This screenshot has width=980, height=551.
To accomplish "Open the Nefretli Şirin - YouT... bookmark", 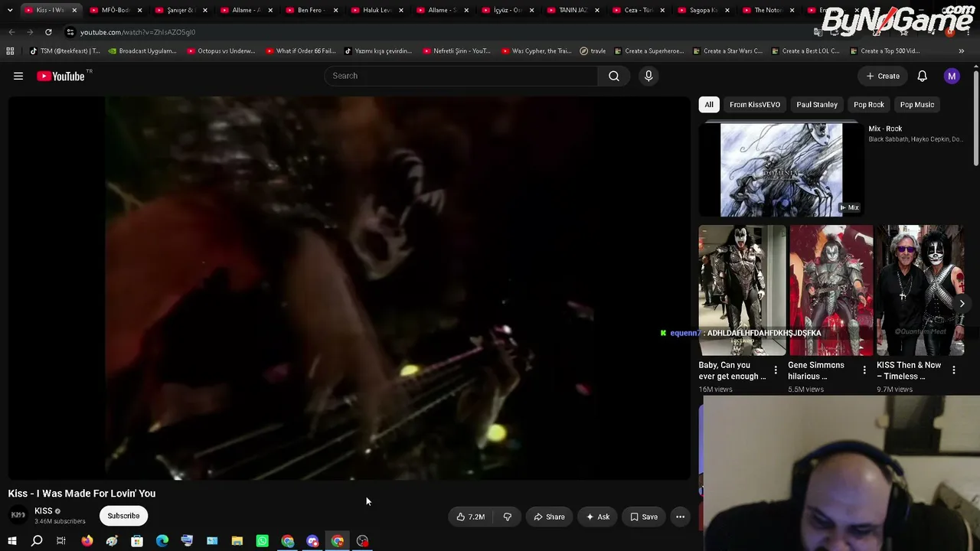I will (456, 51).
